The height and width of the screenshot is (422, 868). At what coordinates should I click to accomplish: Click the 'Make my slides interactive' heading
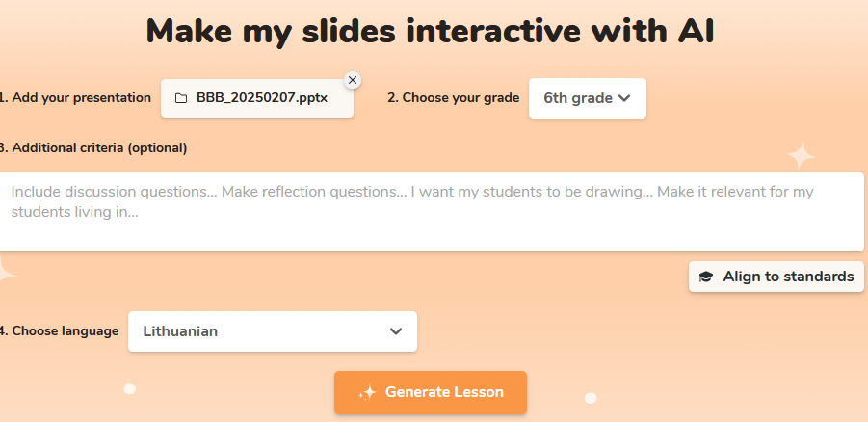tap(431, 31)
